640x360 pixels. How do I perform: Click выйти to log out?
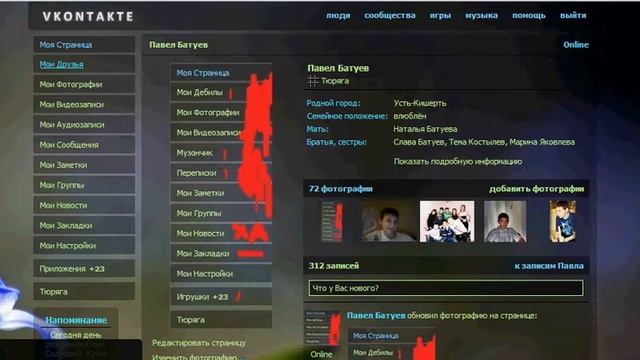pos(573,16)
